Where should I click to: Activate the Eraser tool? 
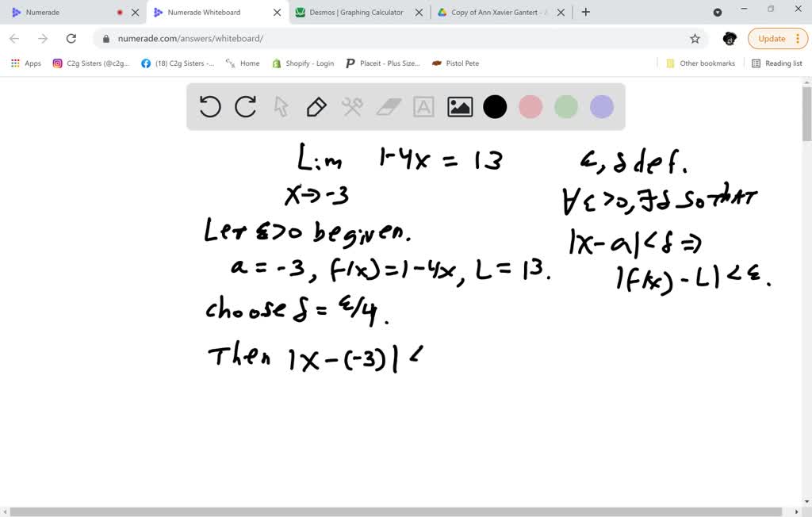point(388,106)
